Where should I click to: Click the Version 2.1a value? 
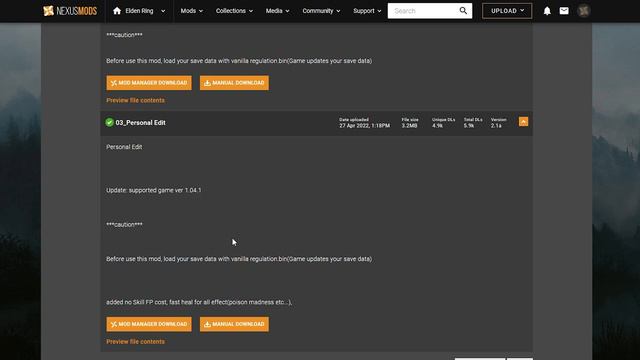(496, 126)
